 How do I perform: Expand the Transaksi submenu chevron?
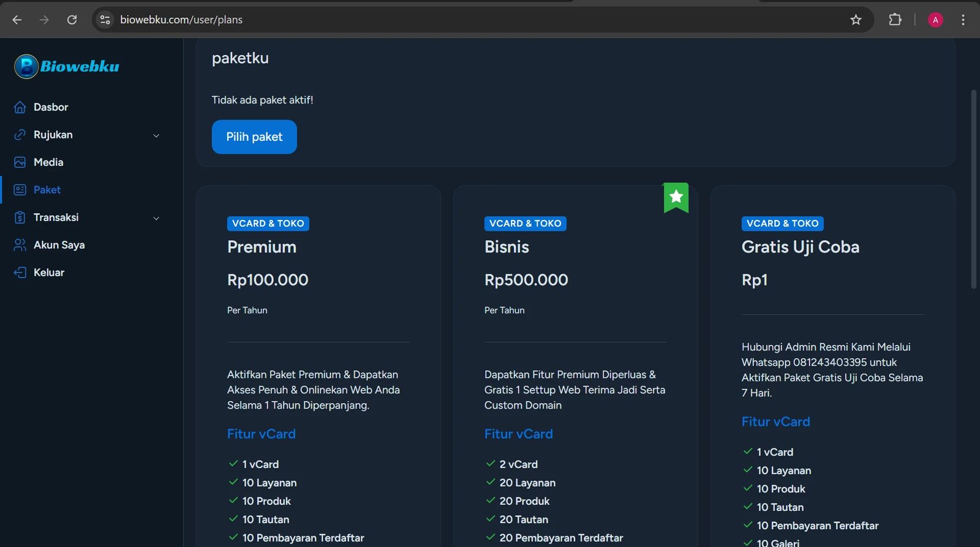coord(156,218)
